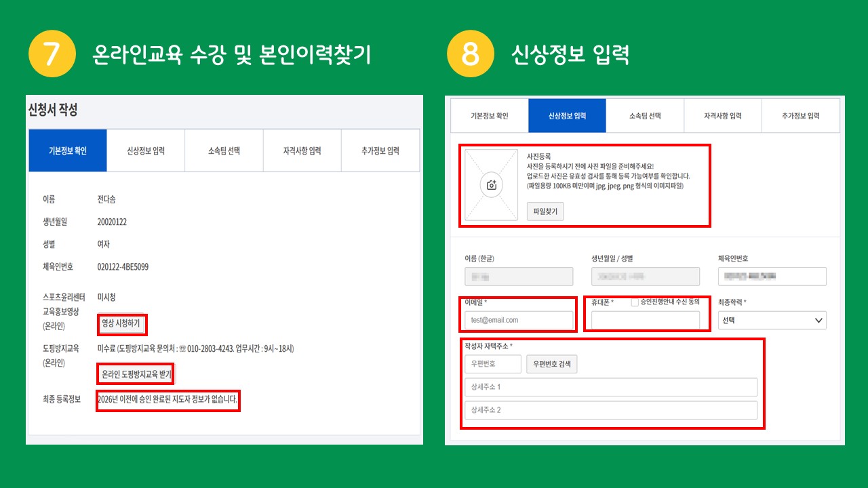
Task: Check the 승인진행안내 수신 동의 checkbox
Action: coord(635,302)
